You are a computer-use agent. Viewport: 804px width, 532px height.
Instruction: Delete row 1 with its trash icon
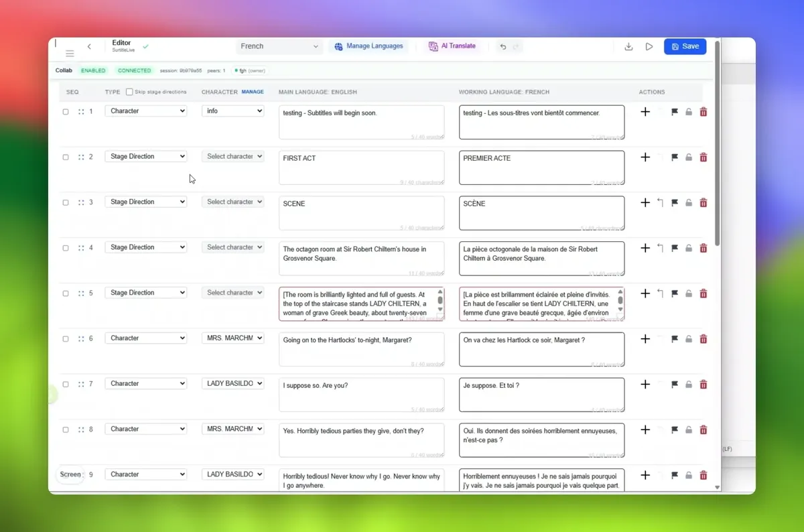coord(703,112)
